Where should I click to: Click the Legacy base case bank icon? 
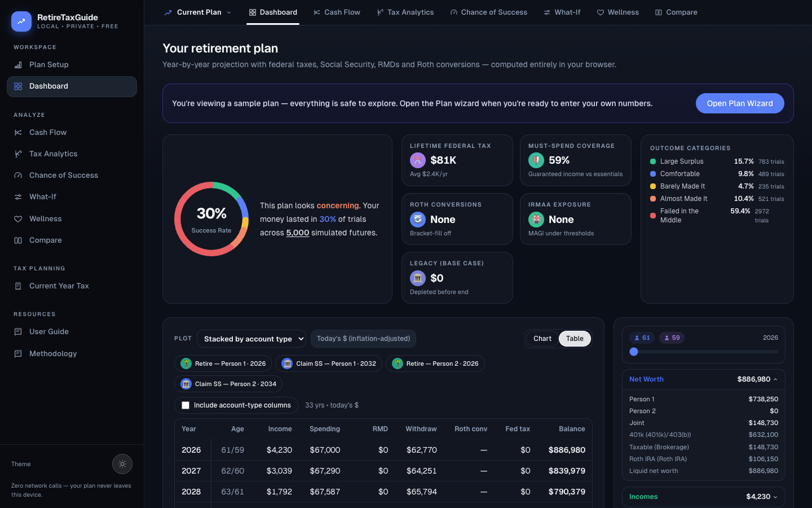pos(418,278)
